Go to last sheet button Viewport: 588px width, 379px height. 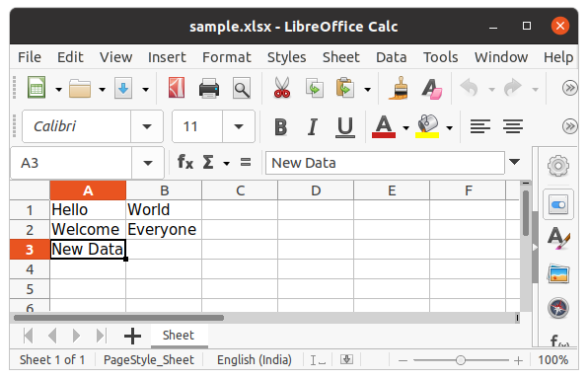tap(102, 336)
